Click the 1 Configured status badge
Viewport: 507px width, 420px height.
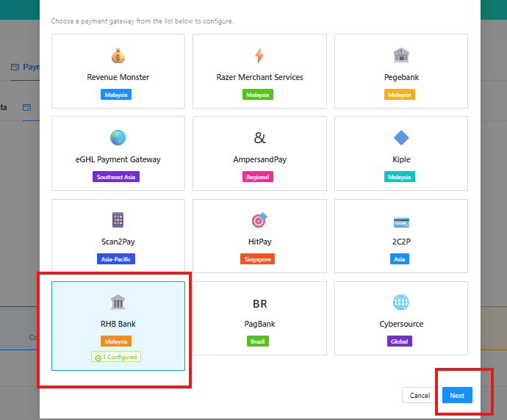116,357
